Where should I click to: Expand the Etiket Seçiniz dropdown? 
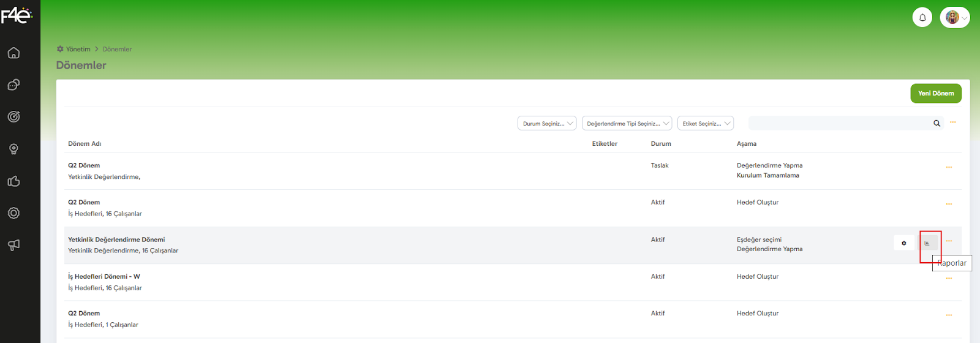[x=706, y=123]
